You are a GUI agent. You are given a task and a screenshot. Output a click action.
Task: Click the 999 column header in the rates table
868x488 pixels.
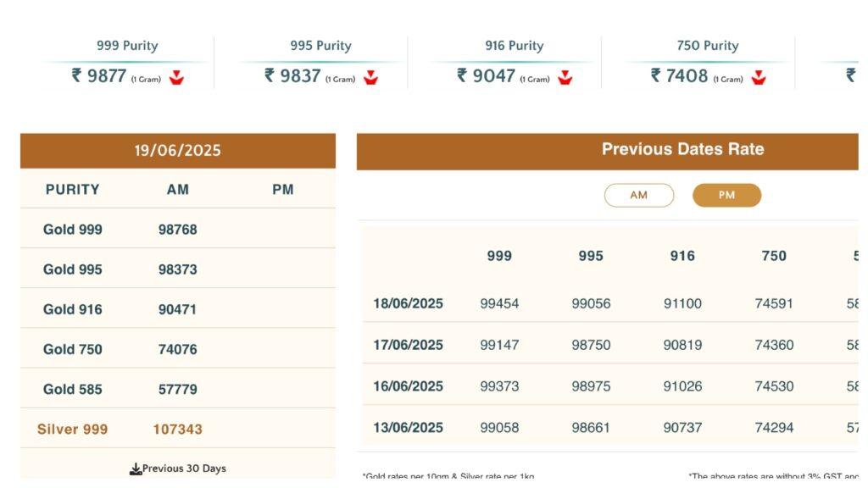[499, 256]
